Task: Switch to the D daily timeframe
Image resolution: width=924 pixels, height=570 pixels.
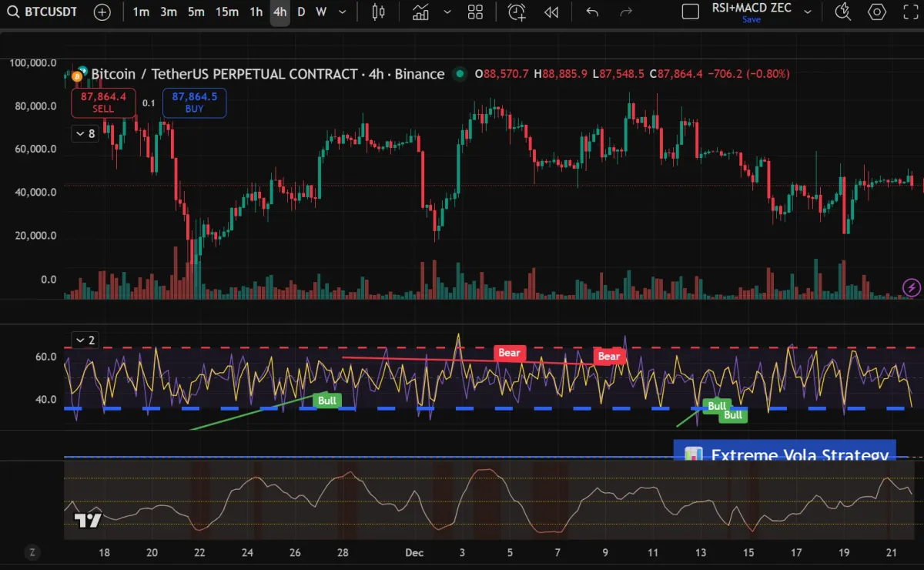Action: (x=301, y=12)
